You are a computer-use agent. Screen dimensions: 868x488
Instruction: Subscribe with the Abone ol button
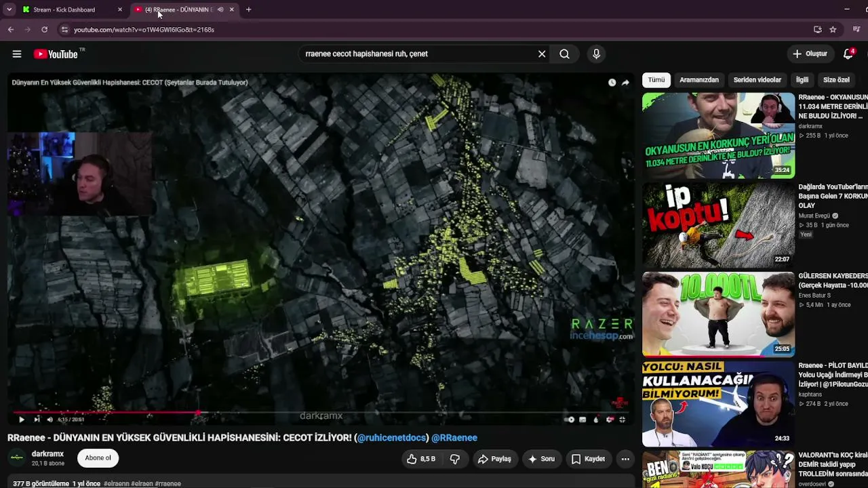(x=98, y=458)
